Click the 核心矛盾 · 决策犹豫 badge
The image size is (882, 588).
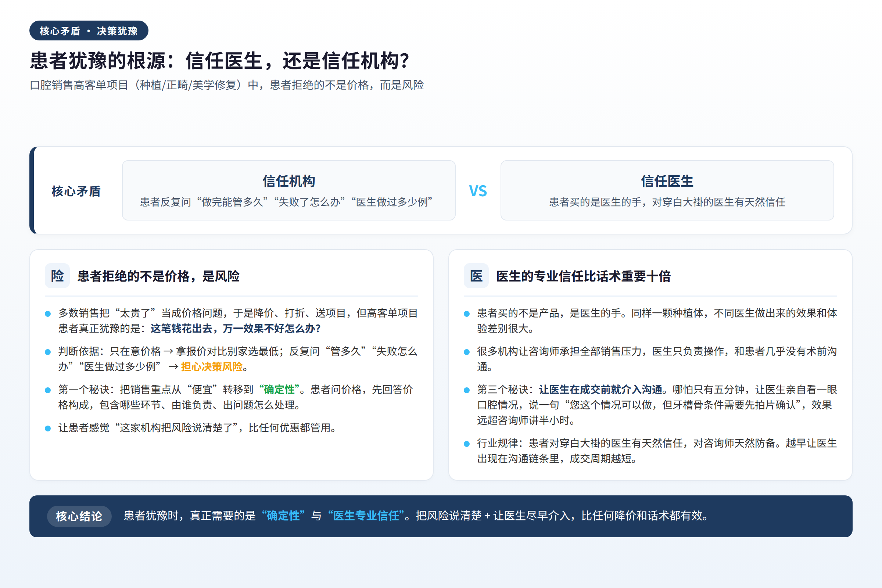(x=89, y=31)
